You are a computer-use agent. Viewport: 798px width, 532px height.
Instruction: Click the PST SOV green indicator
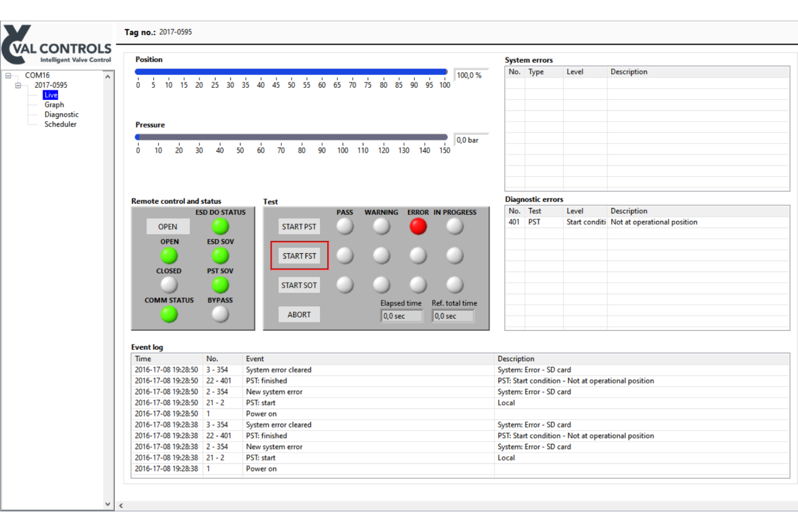220,285
